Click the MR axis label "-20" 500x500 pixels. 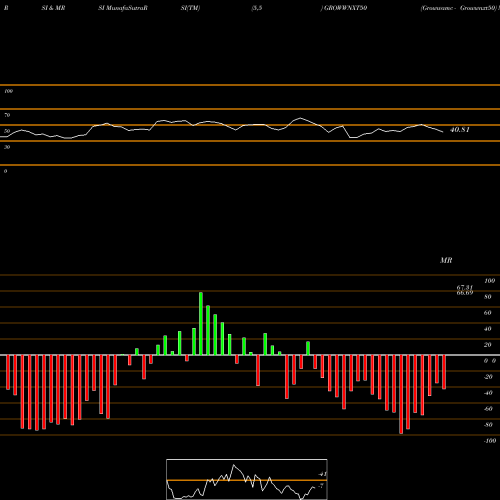tap(488, 377)
